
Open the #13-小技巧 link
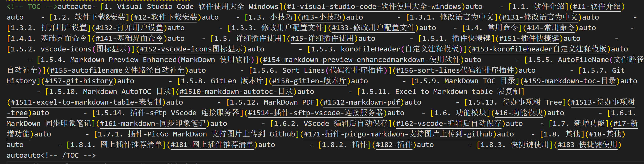pyautogui.click(x=322, y=17)
